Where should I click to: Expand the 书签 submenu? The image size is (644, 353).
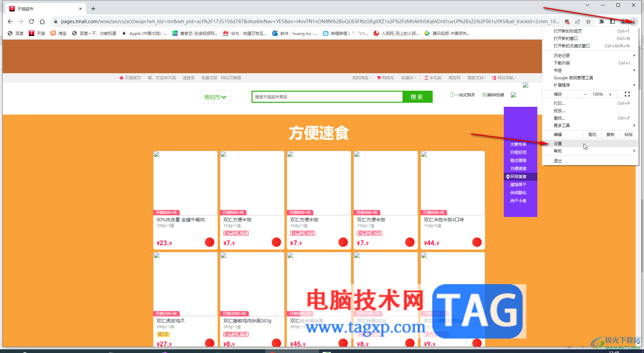(590, 71)
